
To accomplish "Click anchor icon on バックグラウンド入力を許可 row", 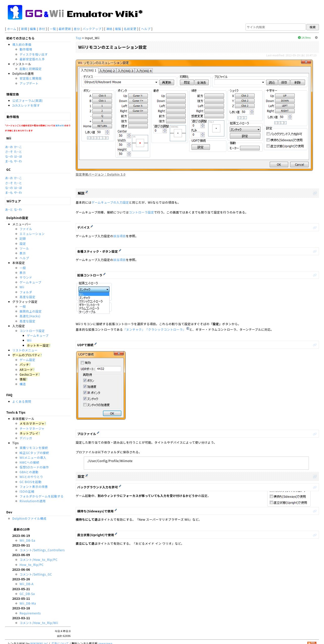I will 315,487.
